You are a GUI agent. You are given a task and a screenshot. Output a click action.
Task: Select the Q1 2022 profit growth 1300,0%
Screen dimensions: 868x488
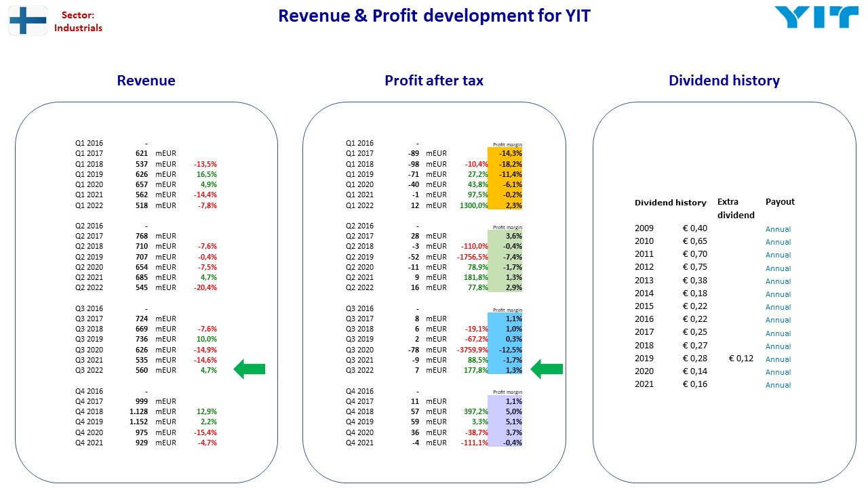[474, 205]
